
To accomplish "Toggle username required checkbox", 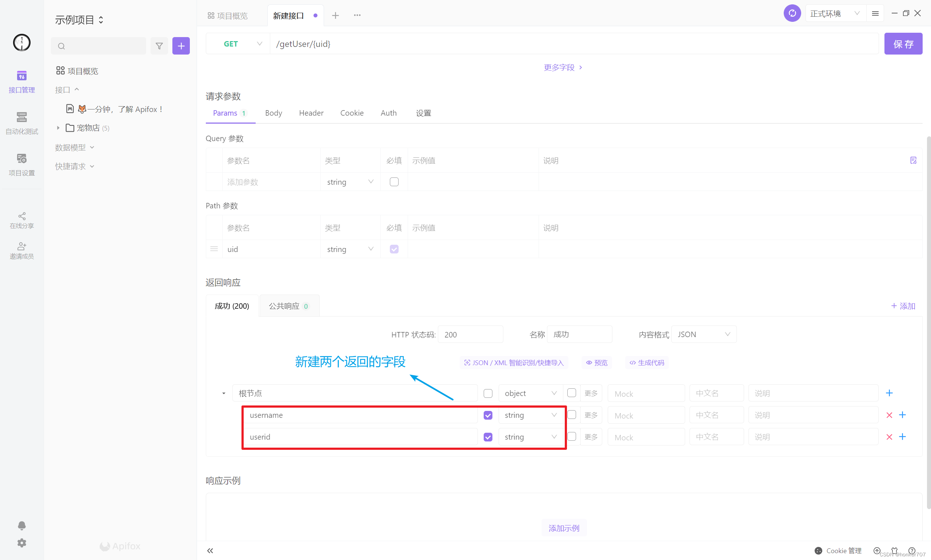I will (x=488, y=415).
